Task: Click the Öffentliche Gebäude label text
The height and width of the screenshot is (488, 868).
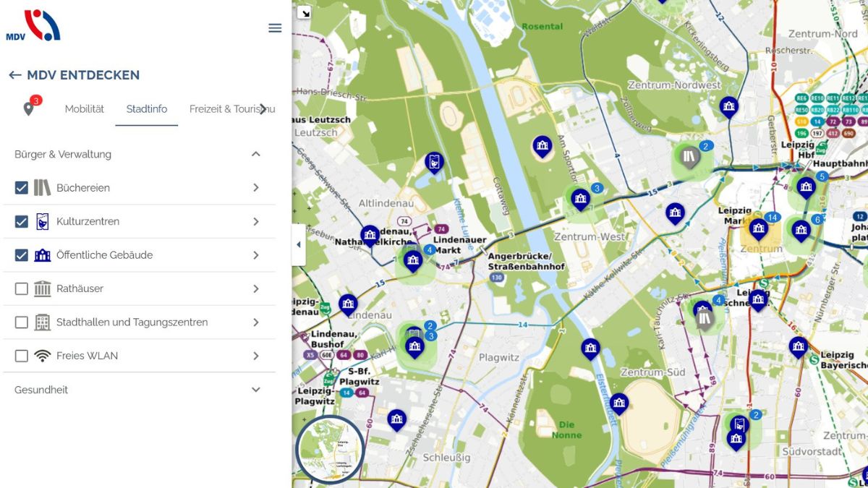Action: [105, 255]
